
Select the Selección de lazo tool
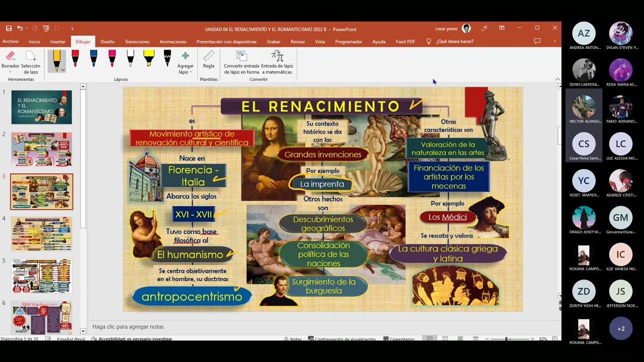click(31, 62)
